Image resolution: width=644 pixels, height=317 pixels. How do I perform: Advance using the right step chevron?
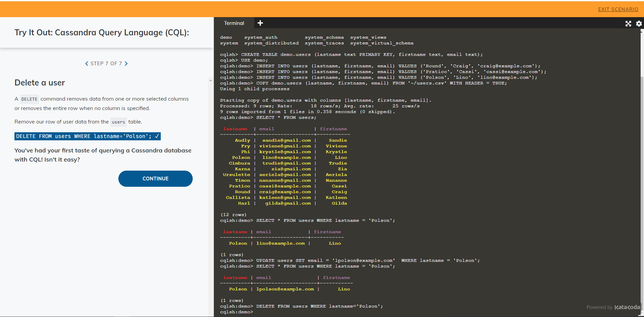point(126,63)
